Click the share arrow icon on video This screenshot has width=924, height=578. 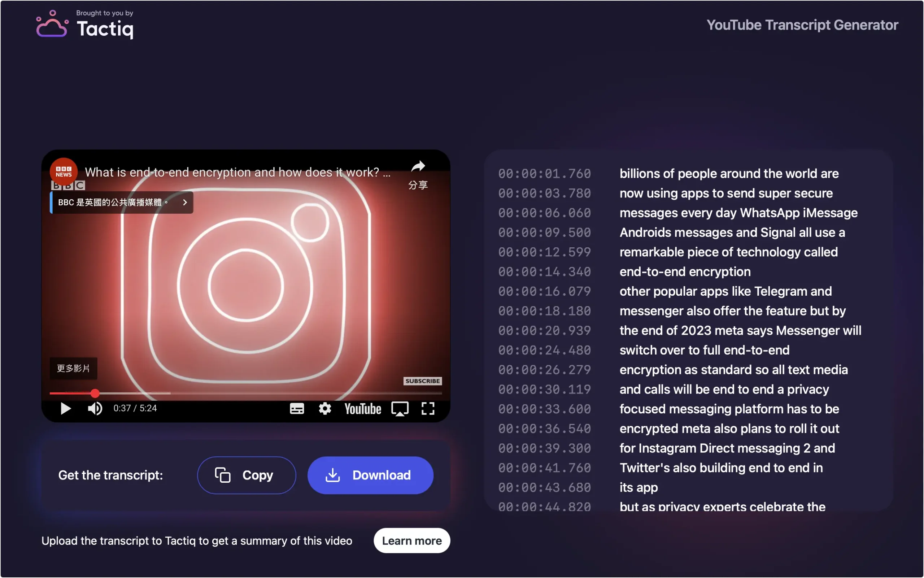[418, 166]
